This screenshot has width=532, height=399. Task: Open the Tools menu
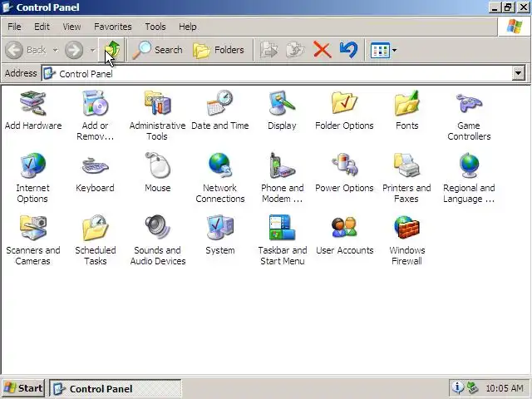click(x=155, y=27)
